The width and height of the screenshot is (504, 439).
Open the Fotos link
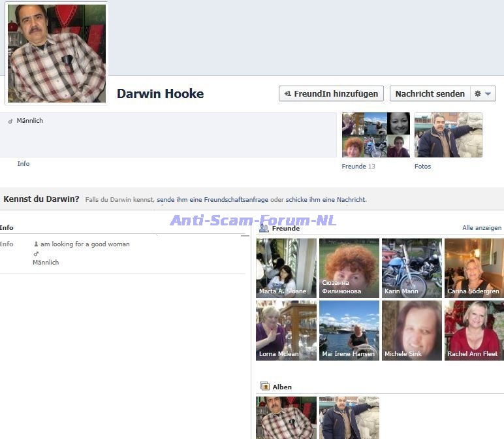pos(422,167)
